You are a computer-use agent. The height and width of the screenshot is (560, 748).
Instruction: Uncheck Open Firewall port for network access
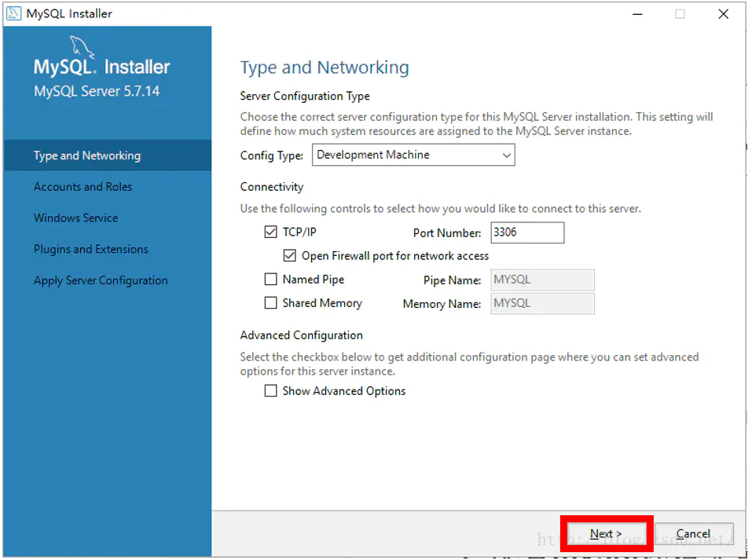pyautogui.click(x=289, y=255)
